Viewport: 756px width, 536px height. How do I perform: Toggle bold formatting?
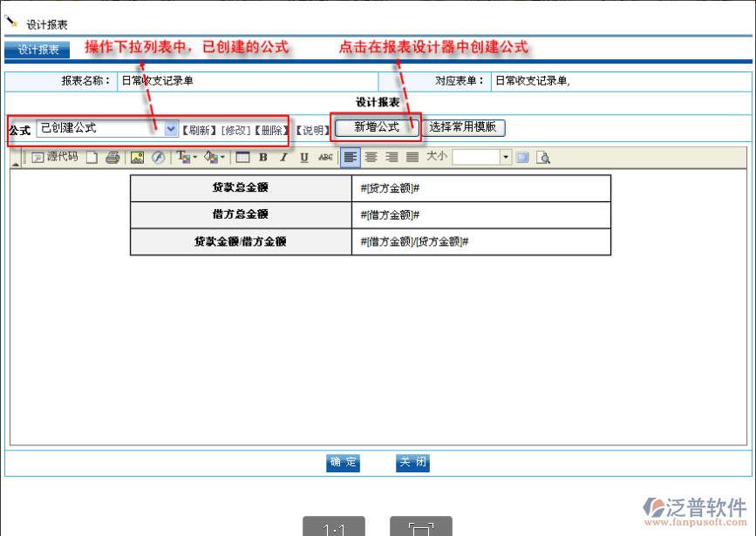[262, 158]
